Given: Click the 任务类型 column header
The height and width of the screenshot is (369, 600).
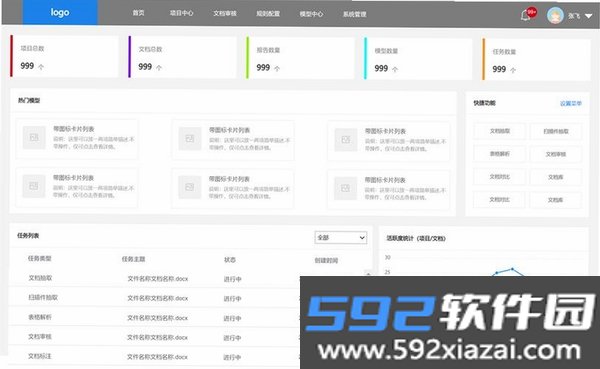Looking at the screenshot, I should [x=39, y=258].
